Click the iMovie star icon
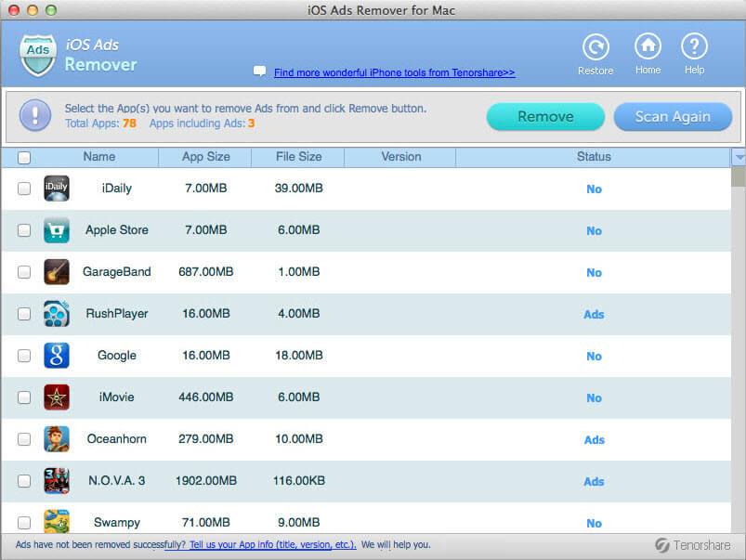This screenshot has width=746, height=560. coord(57,397)
